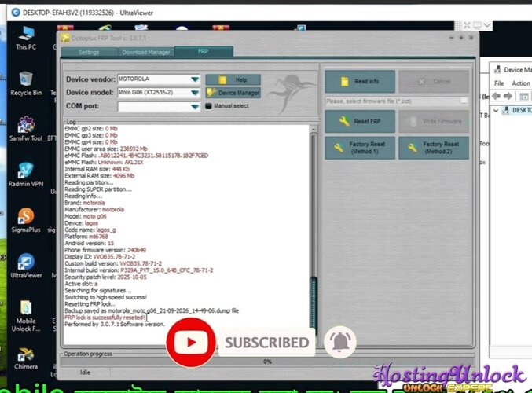The image size is (532, 393).
Task: Collapse DESKTO node in Device Manager tree
Action: coord(496,110)
